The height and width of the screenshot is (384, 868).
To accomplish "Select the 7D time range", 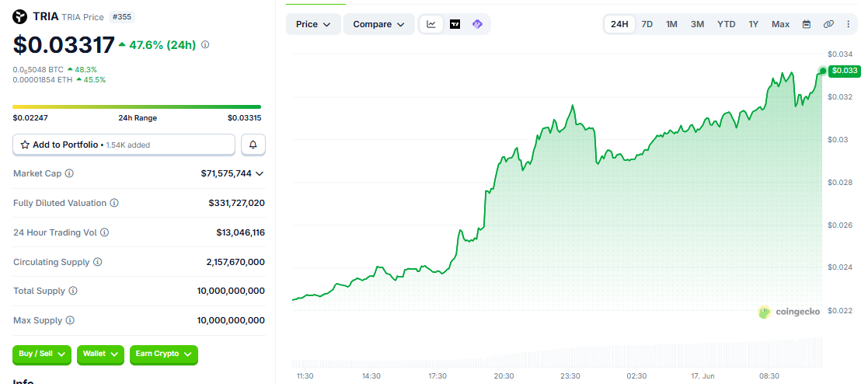I will tap(647, 24).
